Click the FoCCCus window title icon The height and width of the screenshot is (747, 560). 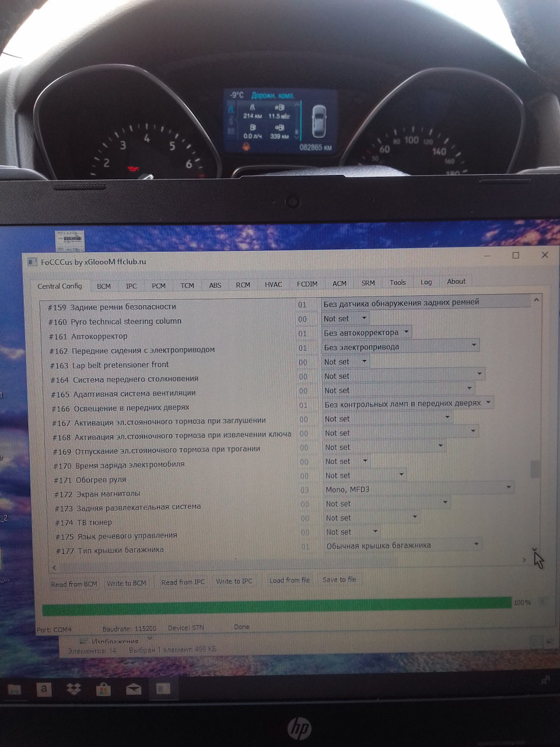(32, 262)
